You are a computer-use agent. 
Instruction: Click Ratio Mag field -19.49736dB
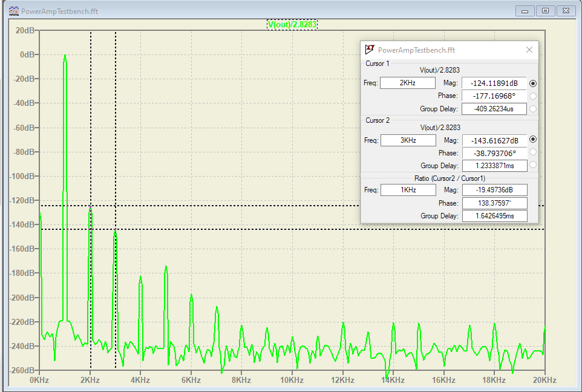[x=494, y=190]
